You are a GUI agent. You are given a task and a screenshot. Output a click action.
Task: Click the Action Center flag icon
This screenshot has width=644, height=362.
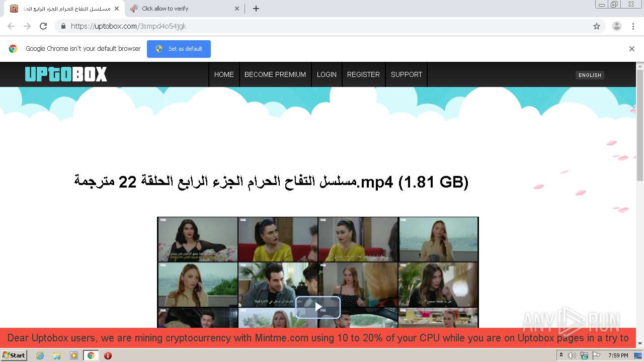coord(596,355)
